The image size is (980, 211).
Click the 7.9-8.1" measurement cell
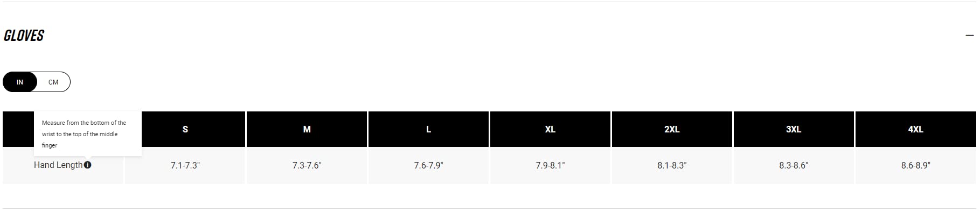(x=550, y=166)
